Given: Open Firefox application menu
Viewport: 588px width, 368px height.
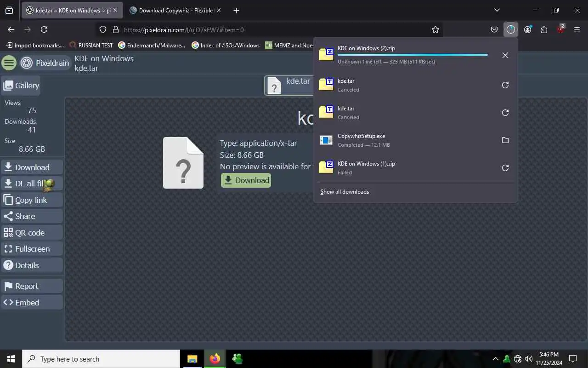Looking at the screenshot, I should (577, 29).
